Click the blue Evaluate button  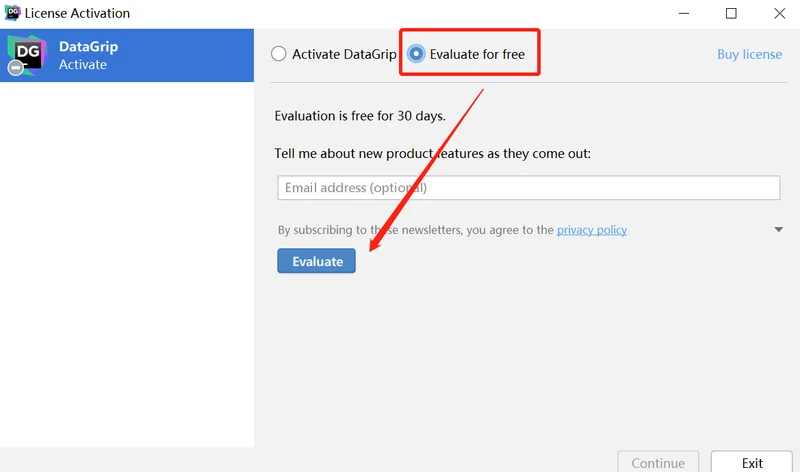(x=316, y=261)
